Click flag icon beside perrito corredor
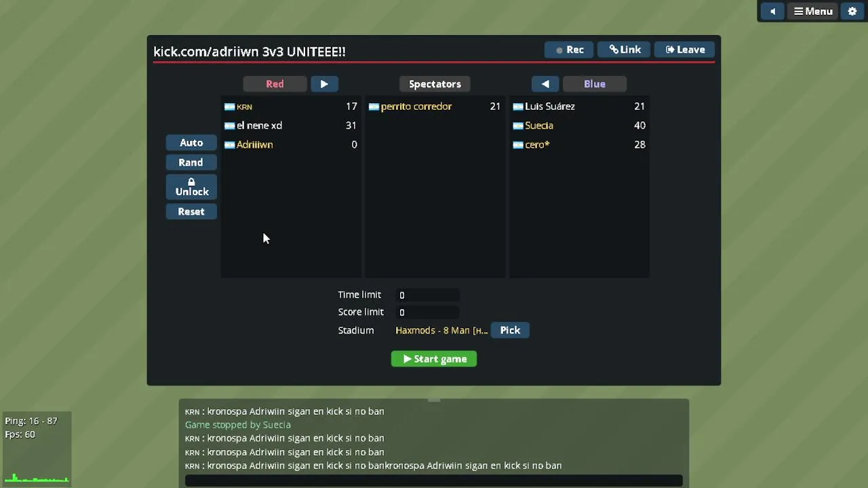This screenshot has height=488, width=868. (374, 106)
